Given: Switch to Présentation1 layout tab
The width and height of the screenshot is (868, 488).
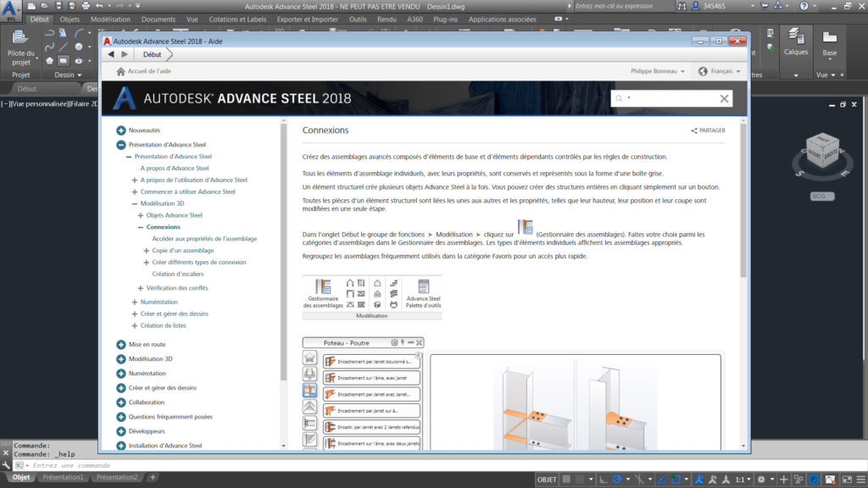Looking at the screenshot, I should (63, 477).
